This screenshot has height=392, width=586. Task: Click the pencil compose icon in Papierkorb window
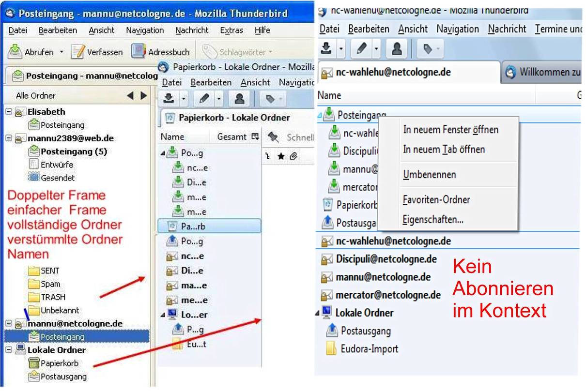point(204,99)
